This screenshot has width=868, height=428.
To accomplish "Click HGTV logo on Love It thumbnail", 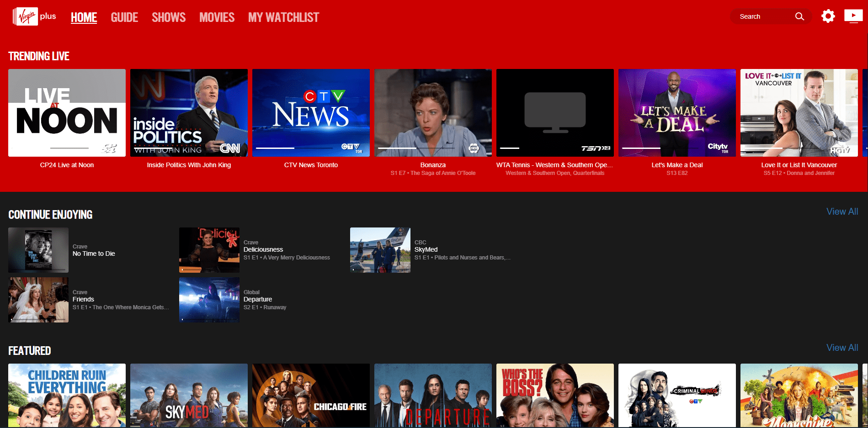I will pos(840,150).
